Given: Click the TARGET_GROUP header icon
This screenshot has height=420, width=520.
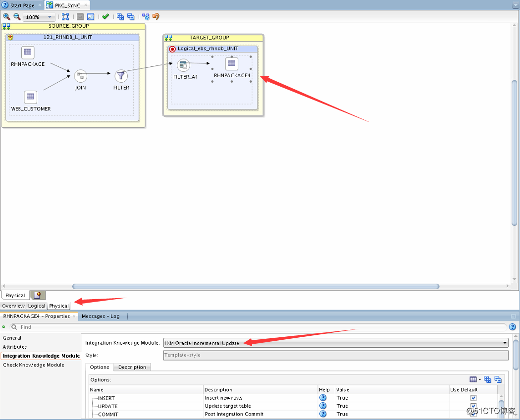Looking at the screenshot, I should (168, 38).
